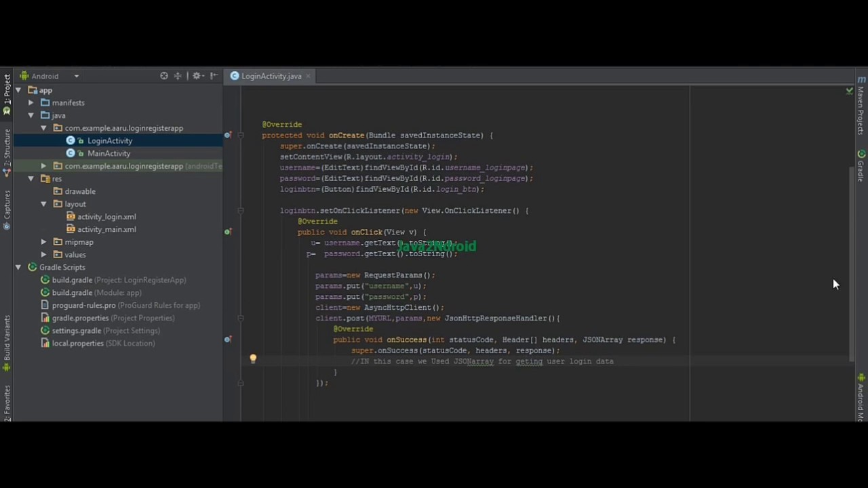Click the green checkmark inspection indicator
Screen dimensions: 868x488
pyautogui.click(x=849, y=90)
